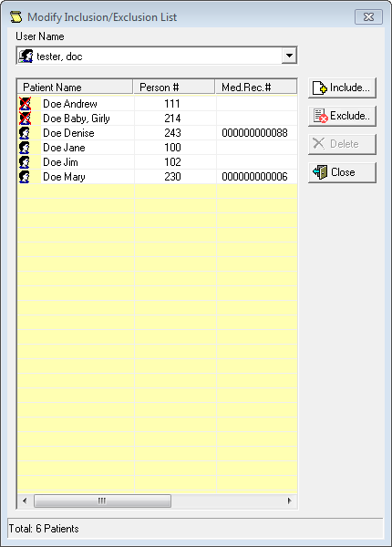The image size is (392, 547).
Task: Click the user icon in User Name field
Action: (26, 57)
